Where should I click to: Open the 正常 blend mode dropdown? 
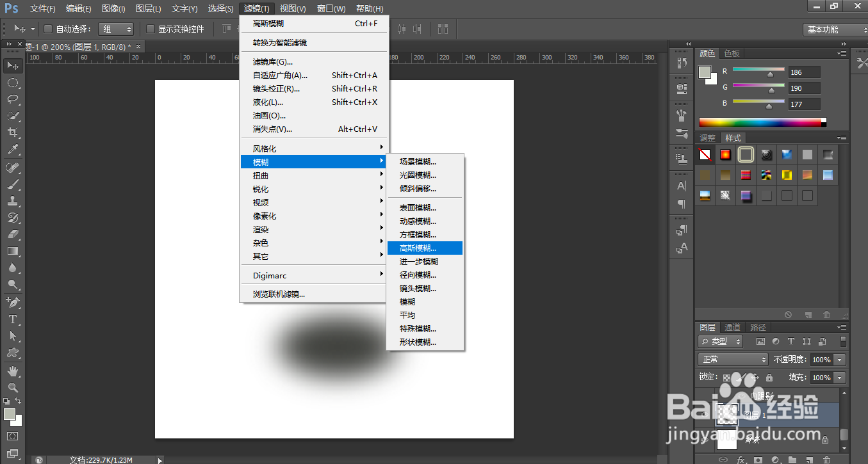(x=733, y=360)
